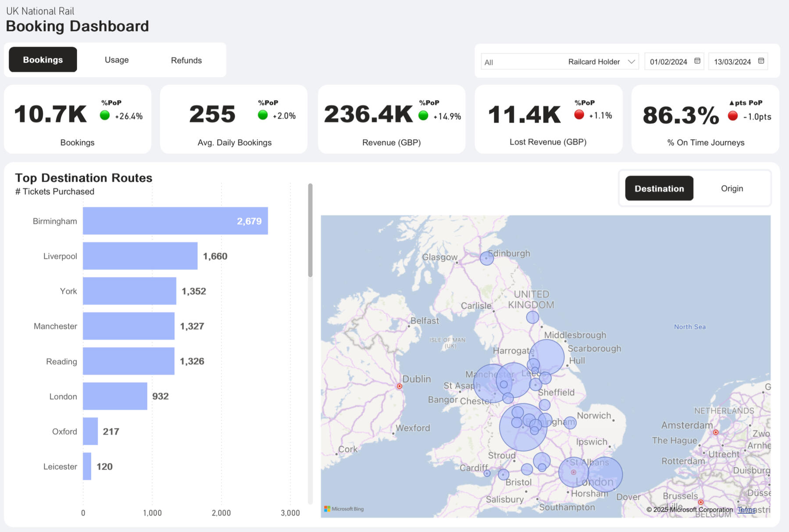Screen dimensions: 789x532
Task: Click the Railcard Holder dropdown chevron arrow
Action: tap(631, 62)
